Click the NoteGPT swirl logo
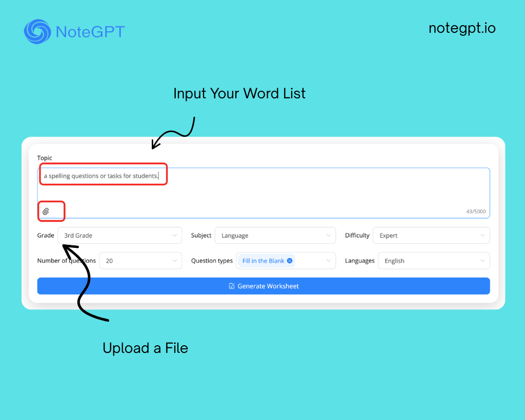This screenshot has height=420, width=525. (x=37, y=31)
